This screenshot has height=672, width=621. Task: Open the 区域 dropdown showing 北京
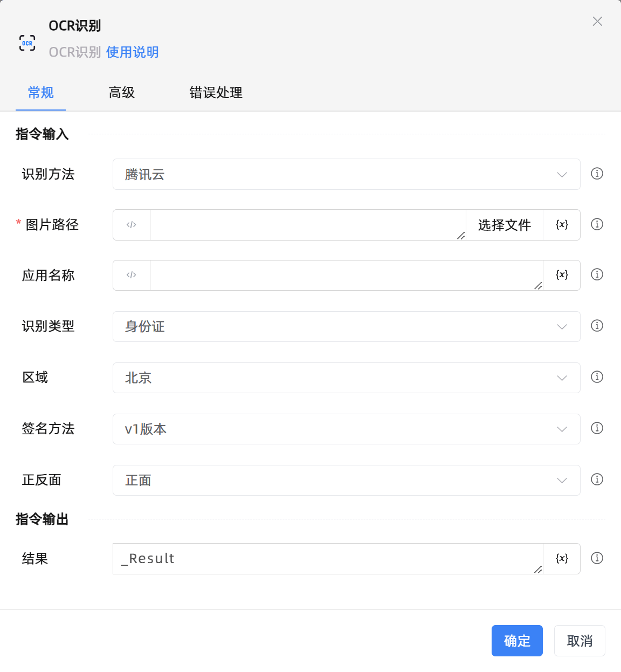pos(346,378)
